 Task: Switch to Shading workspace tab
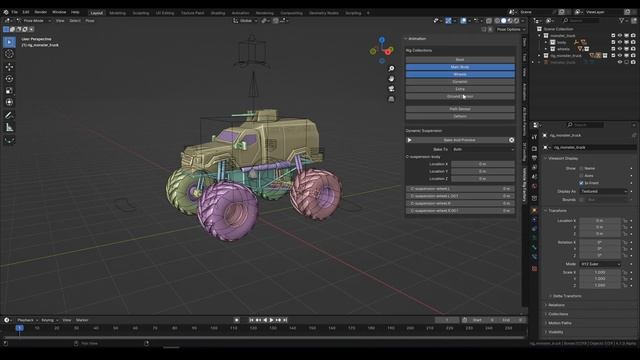[x=218, y=13]
